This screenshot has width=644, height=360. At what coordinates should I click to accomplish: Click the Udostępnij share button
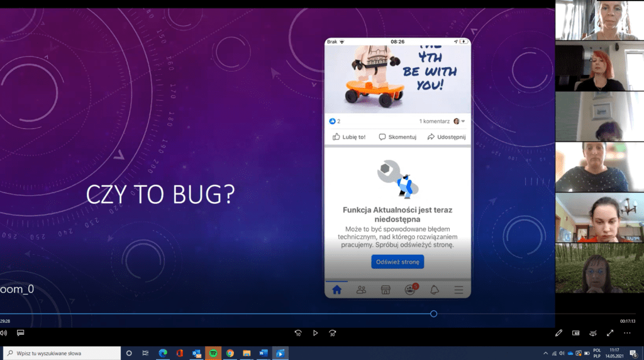[x=447, y=137]
